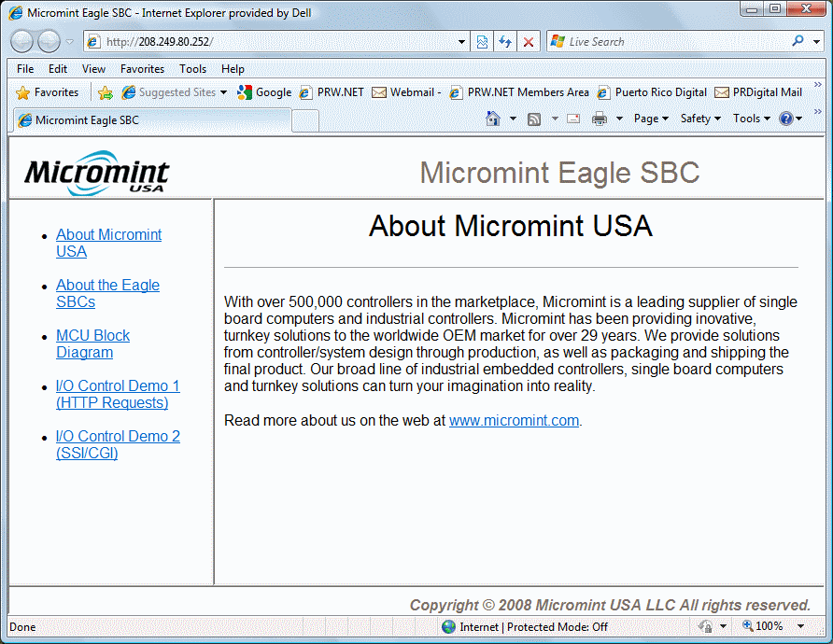
Task: Click the Live Search magnifier icon
Action: pos(798,41)
